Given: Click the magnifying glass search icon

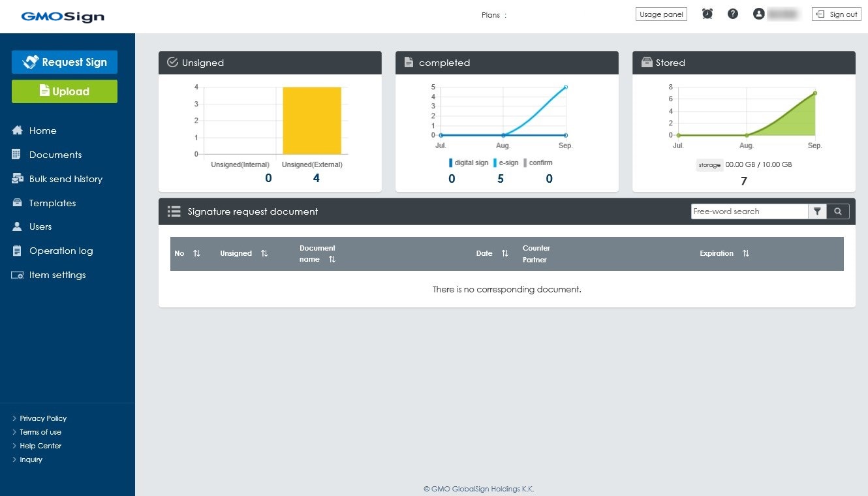Looking at the screenshot, I should (838, 211).
